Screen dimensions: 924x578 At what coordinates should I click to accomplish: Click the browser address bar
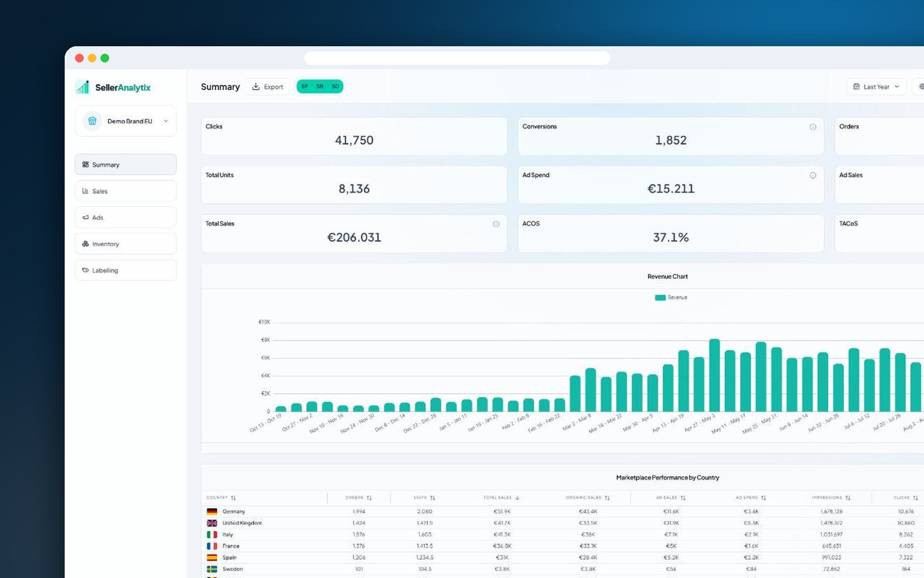coord(457,58)
